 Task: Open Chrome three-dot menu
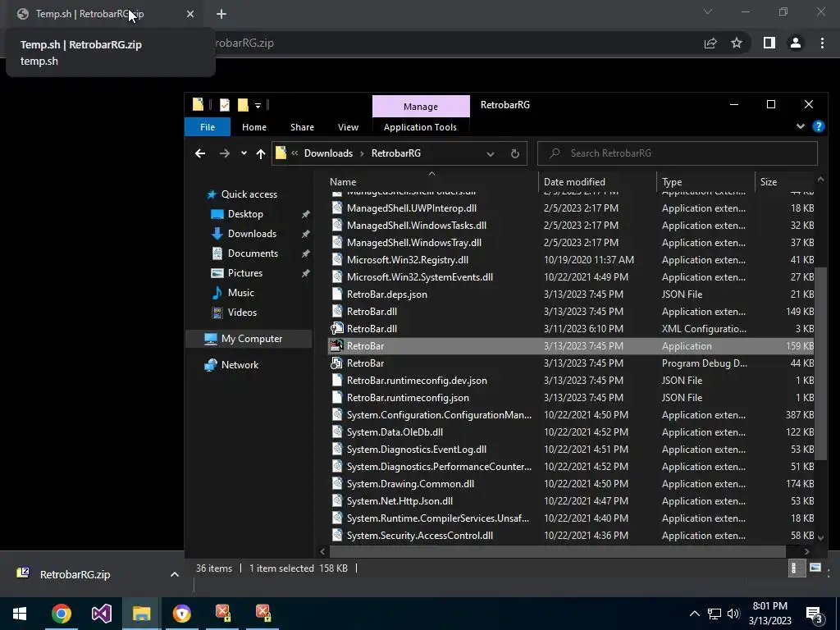pos(822,43)
